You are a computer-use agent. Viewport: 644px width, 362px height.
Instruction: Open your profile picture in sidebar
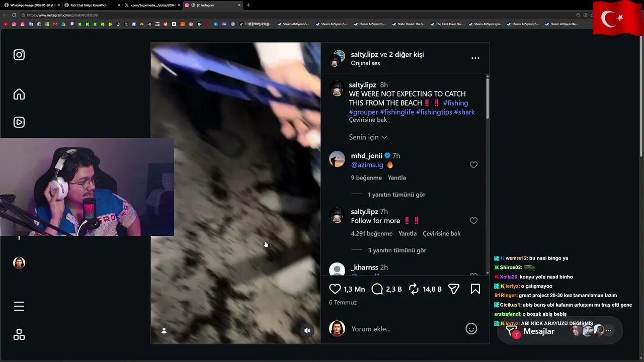coord(19,263)
